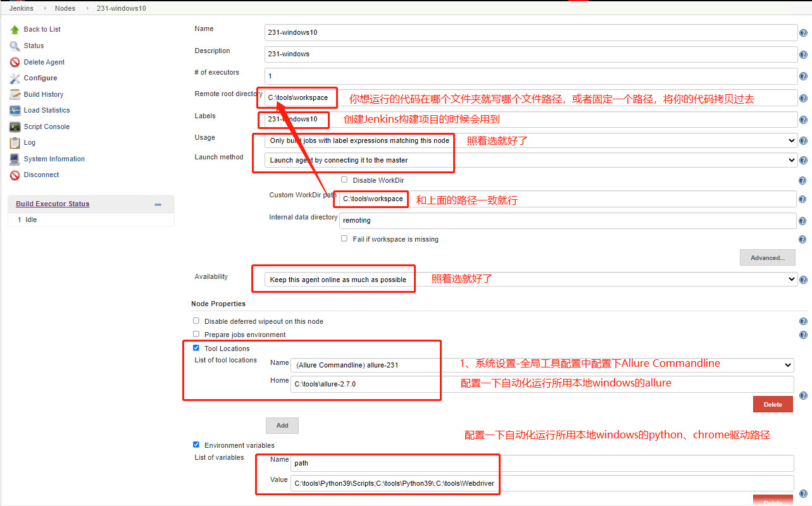
Task: Open the Disconnect sidebar link
Action: pyautogui.click(x=42, y=175)
